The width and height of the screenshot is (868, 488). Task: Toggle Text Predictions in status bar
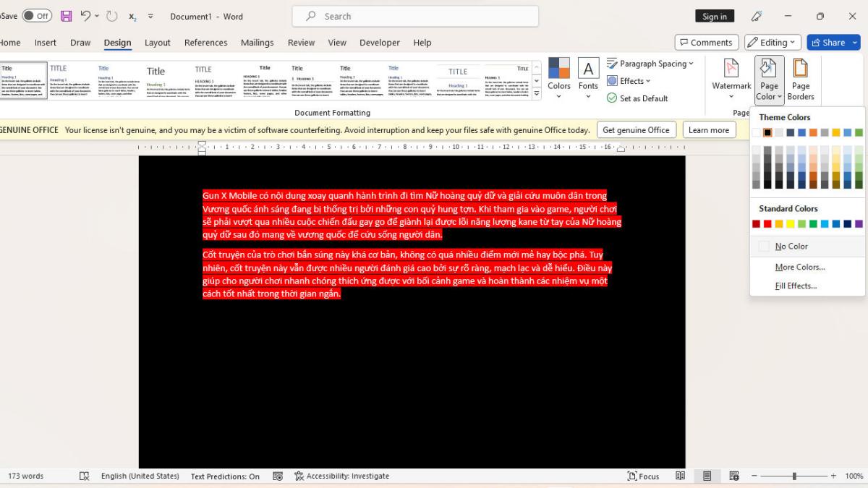[225, 476]
